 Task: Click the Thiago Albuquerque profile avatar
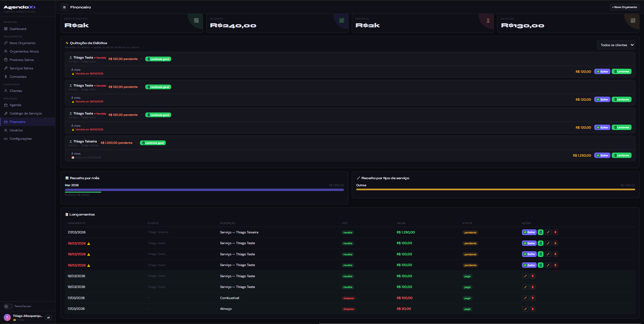[7, 317]
